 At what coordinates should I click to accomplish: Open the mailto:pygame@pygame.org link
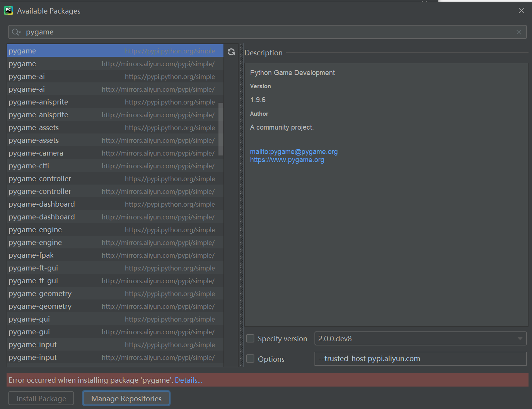pyautogui.click(x=294, y=152)
